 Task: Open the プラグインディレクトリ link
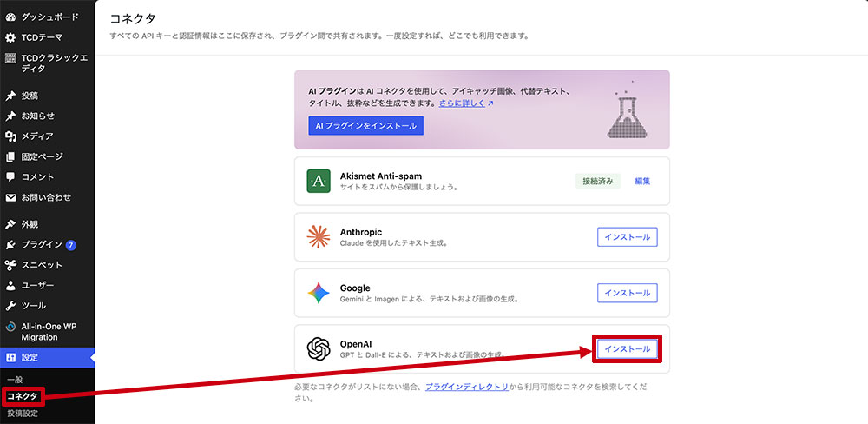pyautogui.click(x=467, y=388)
